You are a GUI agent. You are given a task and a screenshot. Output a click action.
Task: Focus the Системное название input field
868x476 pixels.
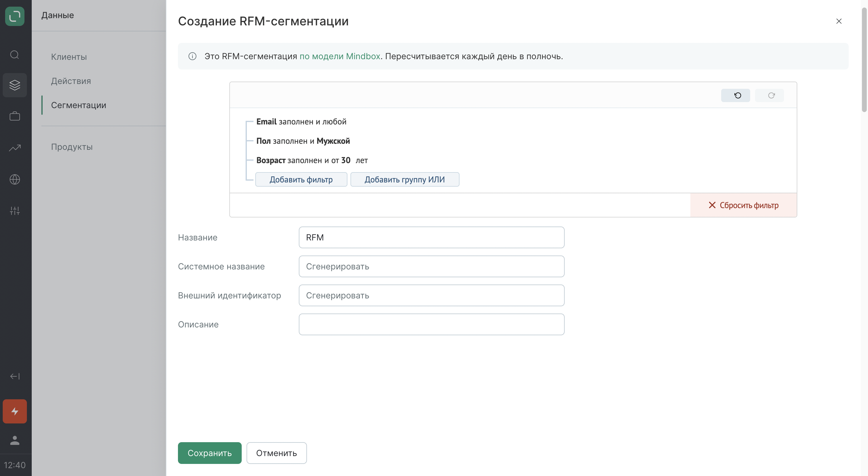(x=432, y=266)
